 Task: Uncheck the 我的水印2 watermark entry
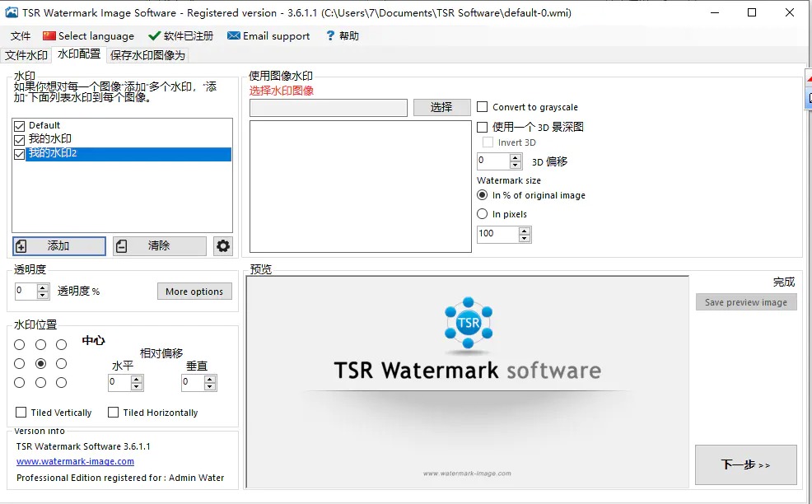(x=18, y=153)
